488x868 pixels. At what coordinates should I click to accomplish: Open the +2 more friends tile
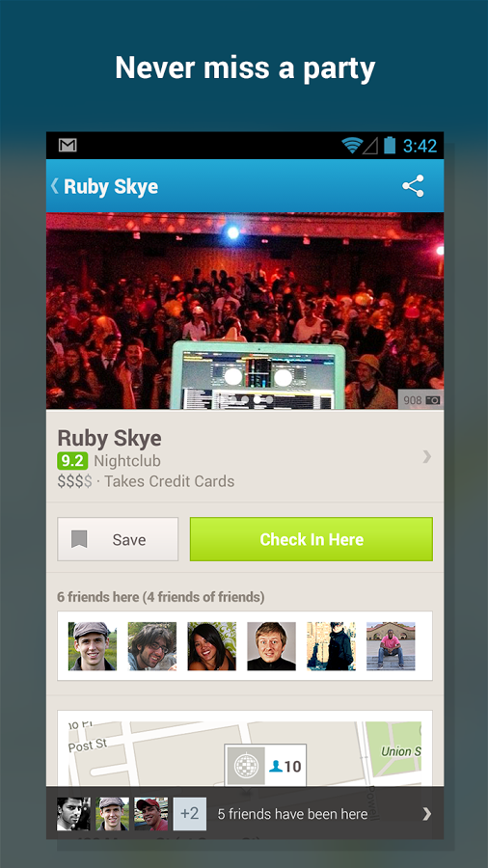(x=190, y=814)
